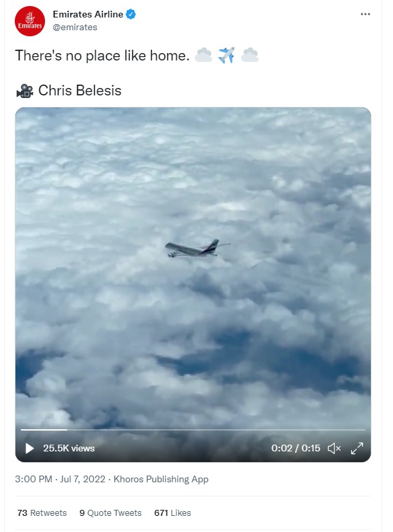Click the video progress bar
393x532 pixels.
click(193, 430)
